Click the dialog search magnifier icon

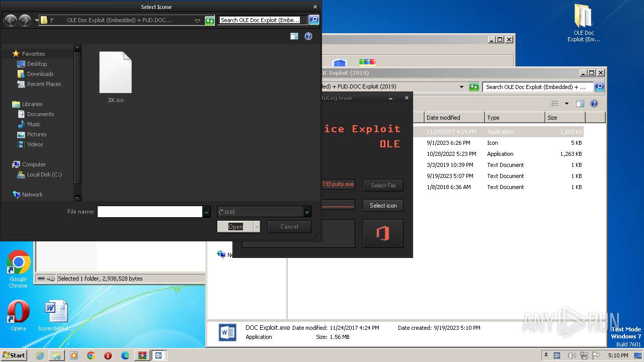pyautogui.click(x=314, y=20)
